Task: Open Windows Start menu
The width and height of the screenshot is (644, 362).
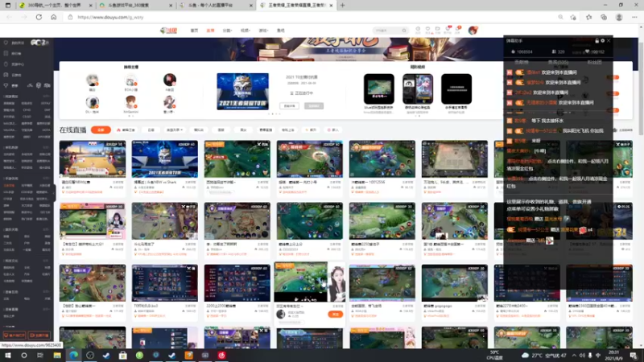Action: [x=7, y=356]
